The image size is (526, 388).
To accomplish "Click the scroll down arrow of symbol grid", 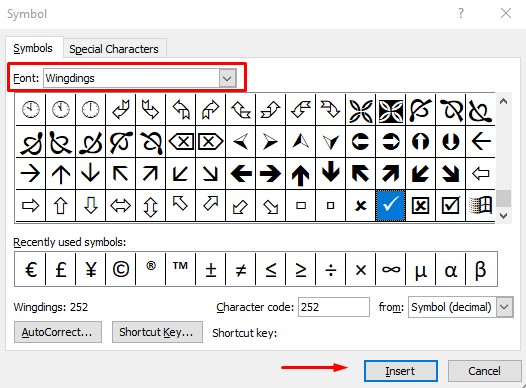I will [x=503, y=215].
